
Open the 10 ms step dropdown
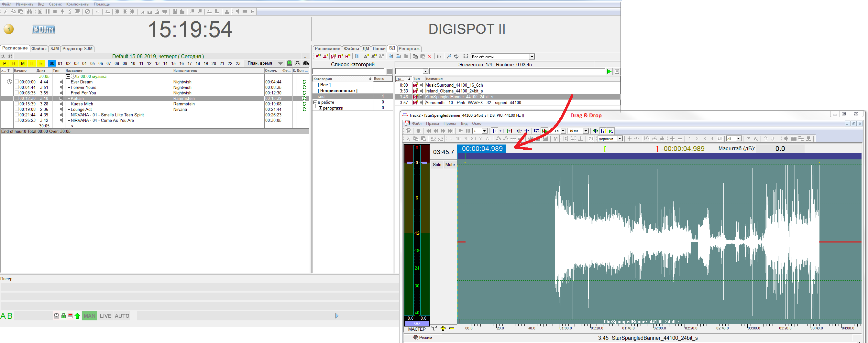tap(586, 131)
